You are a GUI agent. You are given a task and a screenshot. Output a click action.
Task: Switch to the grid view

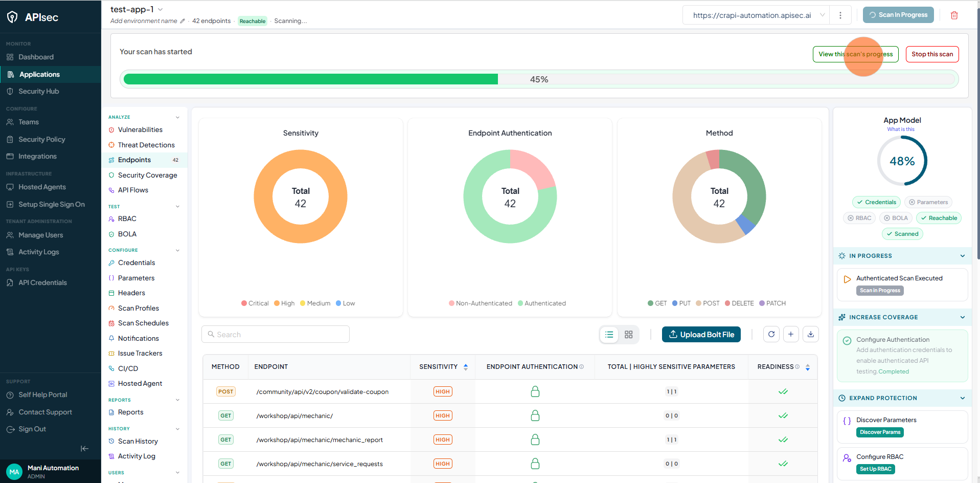coord(629,335)
